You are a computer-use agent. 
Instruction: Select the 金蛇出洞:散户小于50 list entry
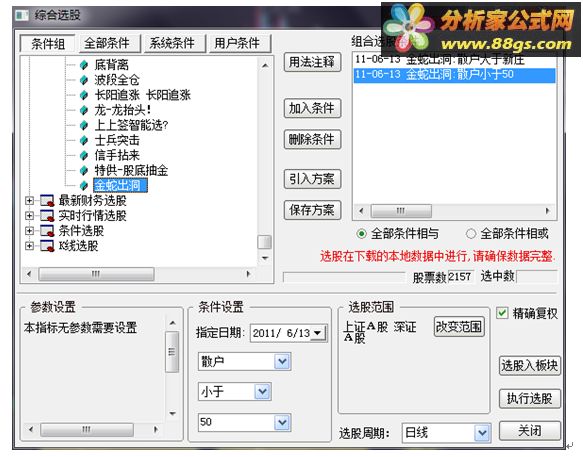(454, 74)
